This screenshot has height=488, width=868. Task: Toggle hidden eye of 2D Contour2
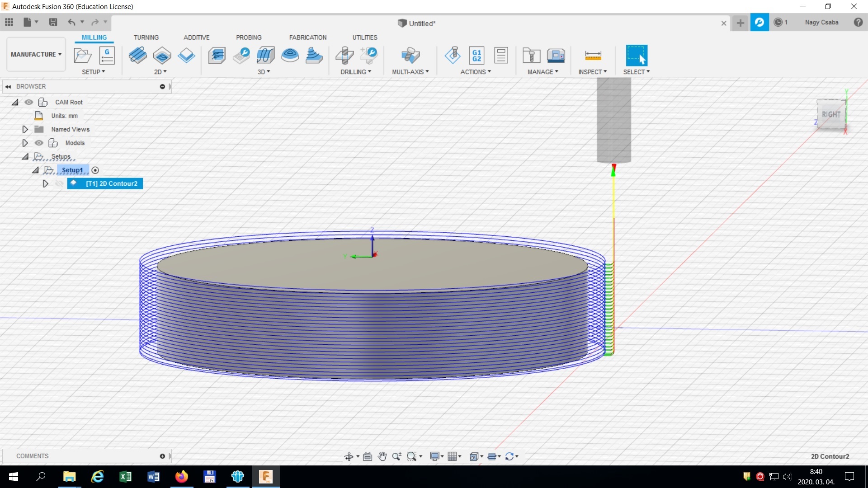click(59, 183)
